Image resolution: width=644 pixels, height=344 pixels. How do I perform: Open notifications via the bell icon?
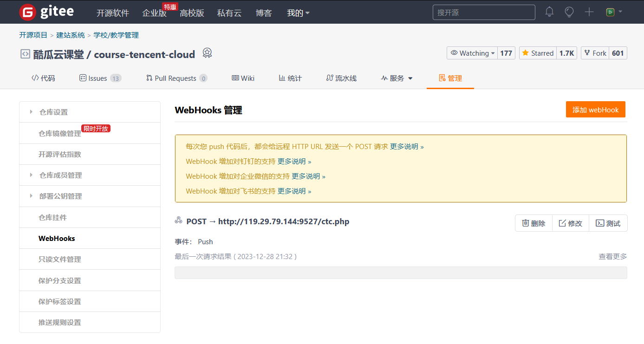click(x=549, y=12)
